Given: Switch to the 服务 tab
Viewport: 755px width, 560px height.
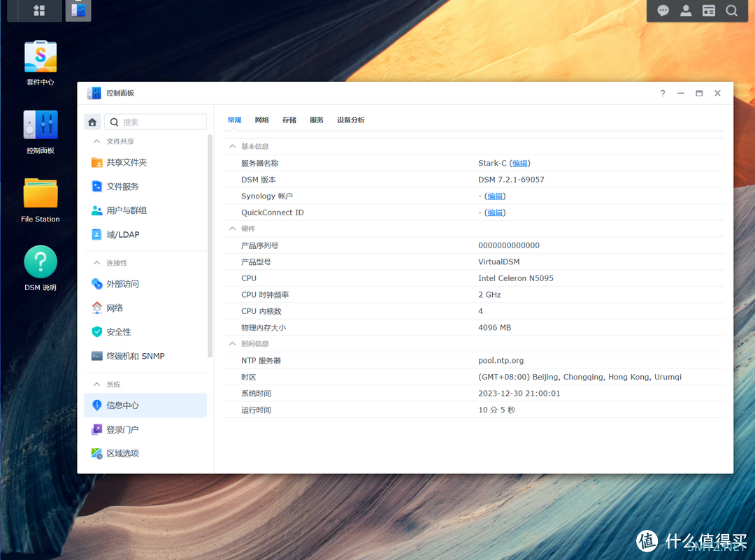Looking at the screenshot, I should 317,120.
